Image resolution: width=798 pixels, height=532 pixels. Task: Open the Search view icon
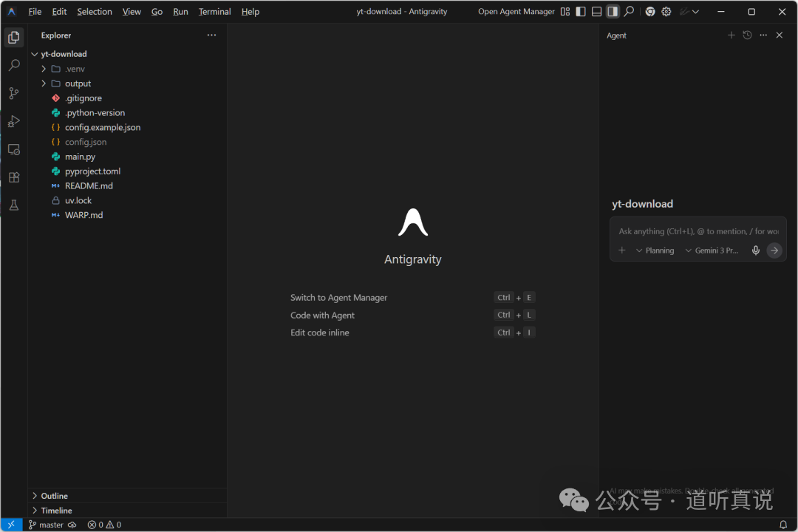[14, 65]
